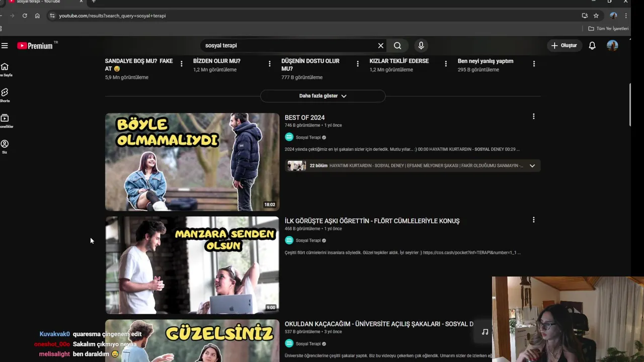Open Ben neyi yanlış yaptım short title

tap(486, 61)
